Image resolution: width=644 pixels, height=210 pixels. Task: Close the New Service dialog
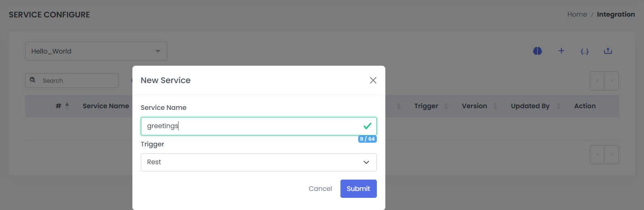point(373,80)
